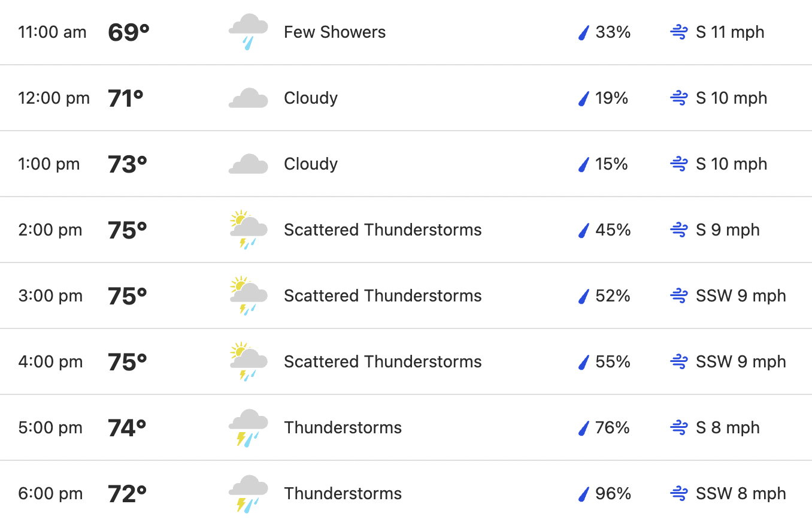Click the raindrop icon beside 96%
Viewport: 812px width, 525px height.
point(584,494)
